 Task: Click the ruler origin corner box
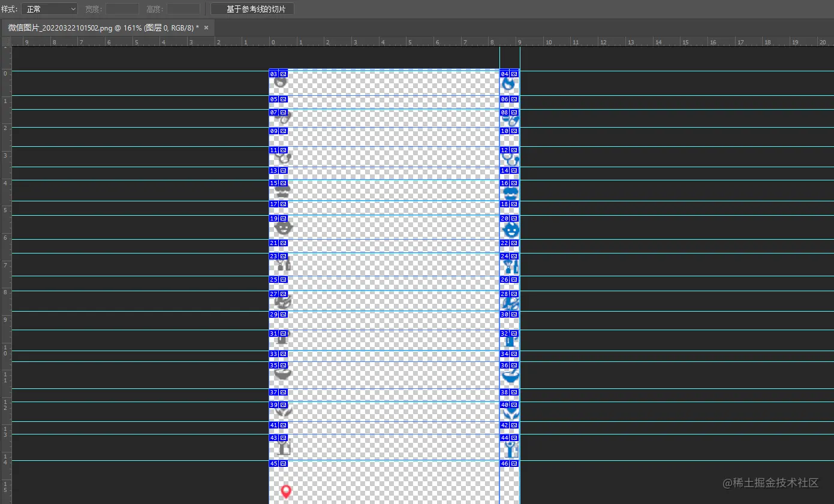click(6, 41)
